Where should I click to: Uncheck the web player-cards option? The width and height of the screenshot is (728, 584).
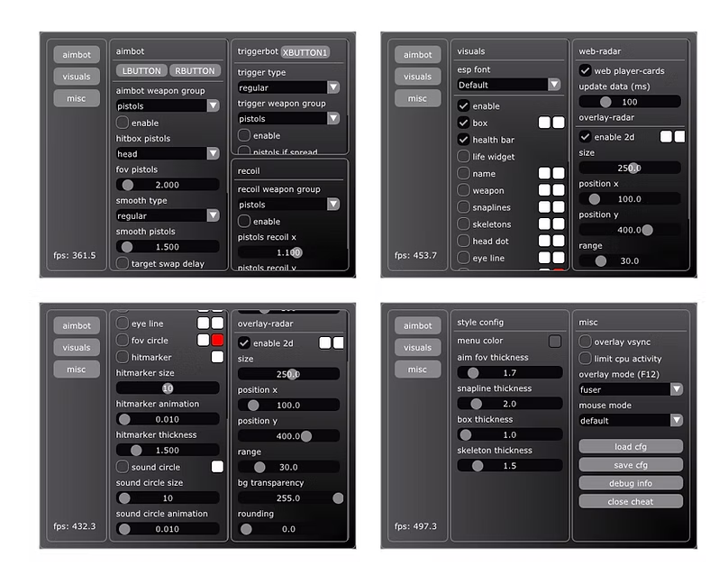point(586,70)
